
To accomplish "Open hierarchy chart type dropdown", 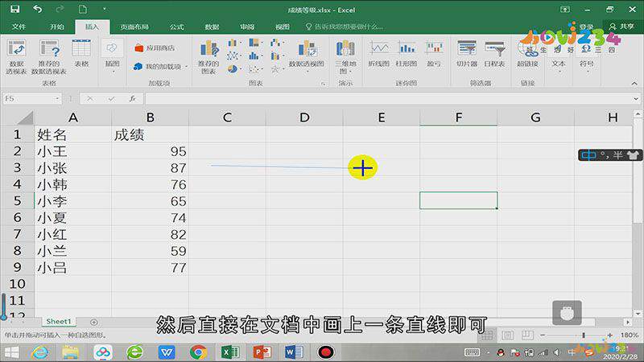I will [255, 43].
